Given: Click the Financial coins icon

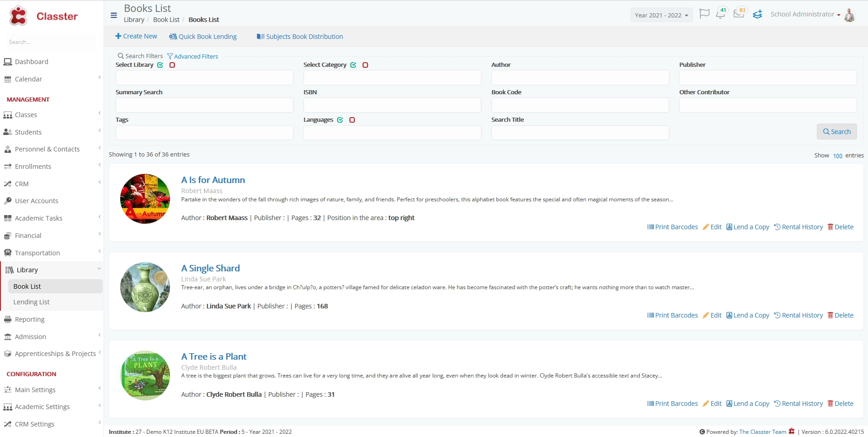Looking at the screenshot, I should (8, 236).
